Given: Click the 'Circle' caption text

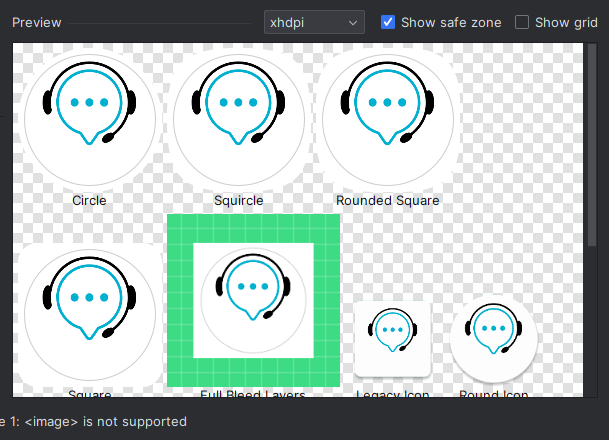Looking at the screenshot, I should point(89,200).
